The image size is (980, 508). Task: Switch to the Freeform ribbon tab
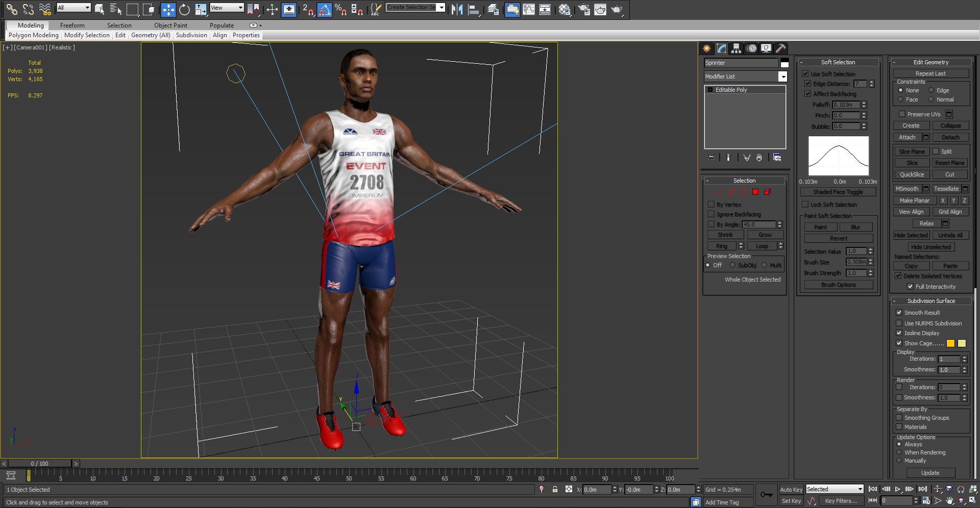[x=72, y=26]
